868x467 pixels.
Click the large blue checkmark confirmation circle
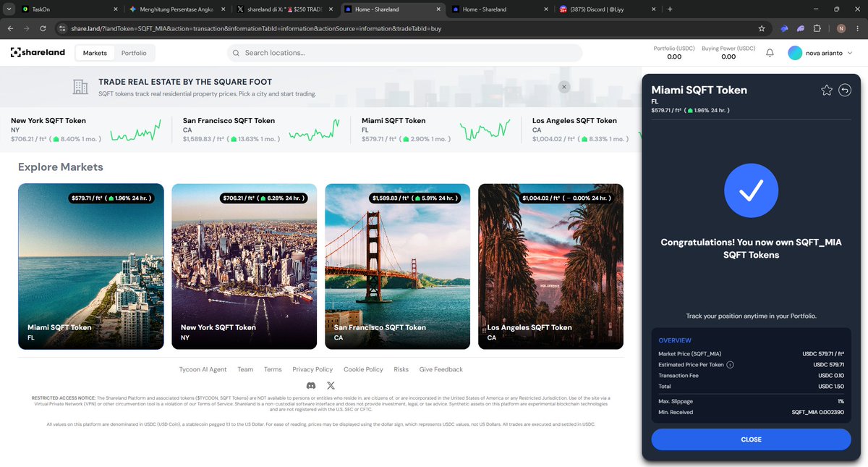[x=751, y=190]
